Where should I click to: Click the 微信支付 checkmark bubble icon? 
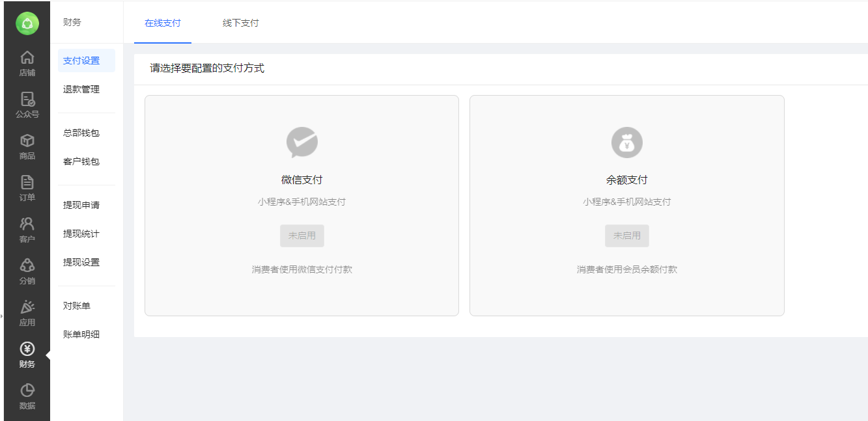301,143
